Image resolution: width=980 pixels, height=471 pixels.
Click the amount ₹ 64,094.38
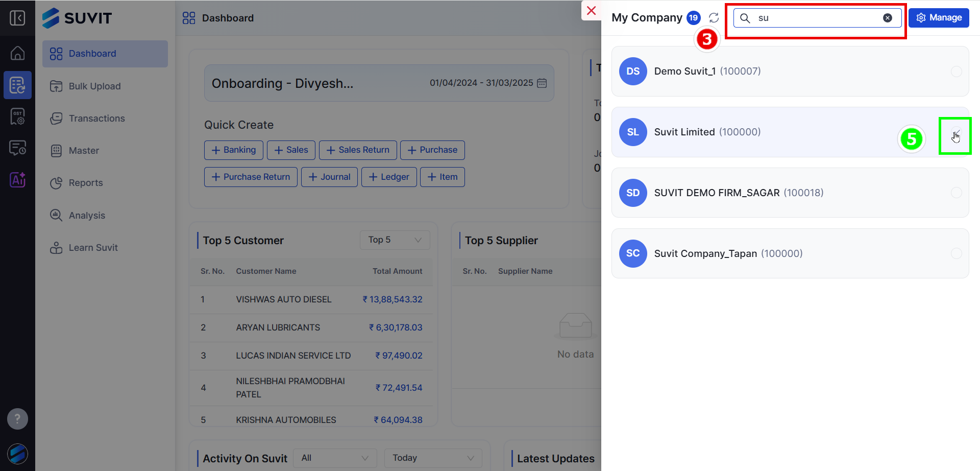coord(398,420)
